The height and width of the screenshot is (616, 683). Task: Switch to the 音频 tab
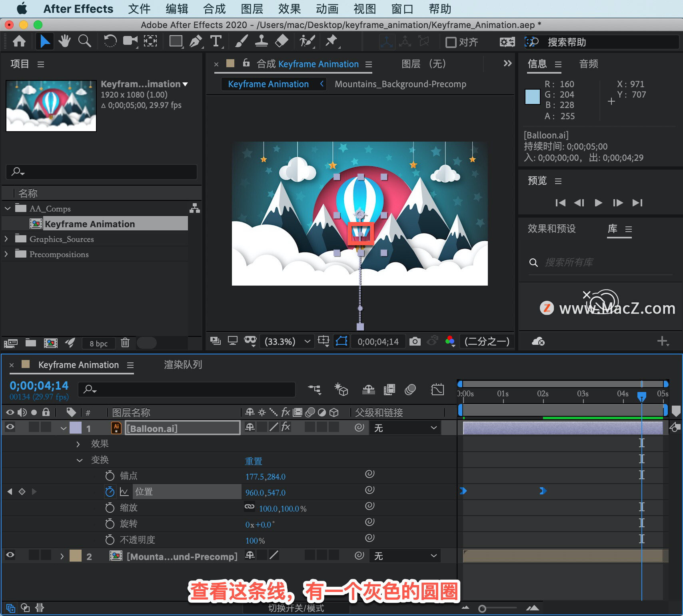coord(589,64)
